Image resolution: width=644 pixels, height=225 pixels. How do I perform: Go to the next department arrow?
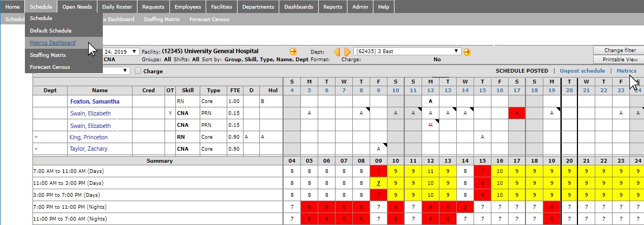point(347,52)
